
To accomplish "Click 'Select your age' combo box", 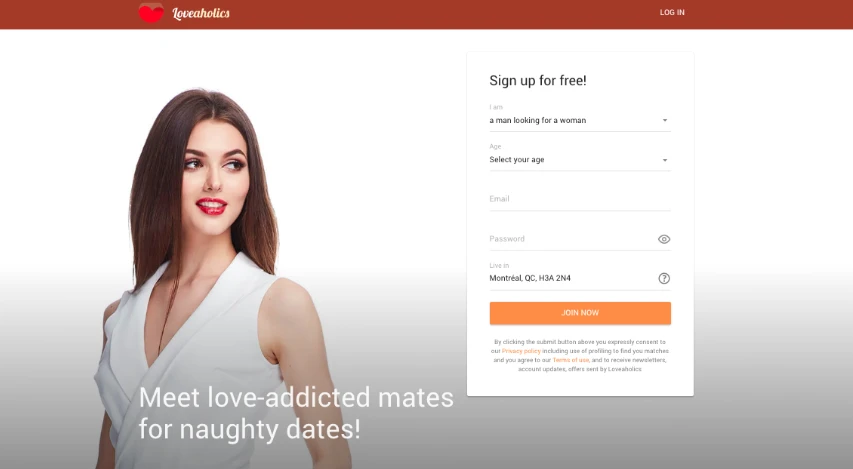I will 580,159.
